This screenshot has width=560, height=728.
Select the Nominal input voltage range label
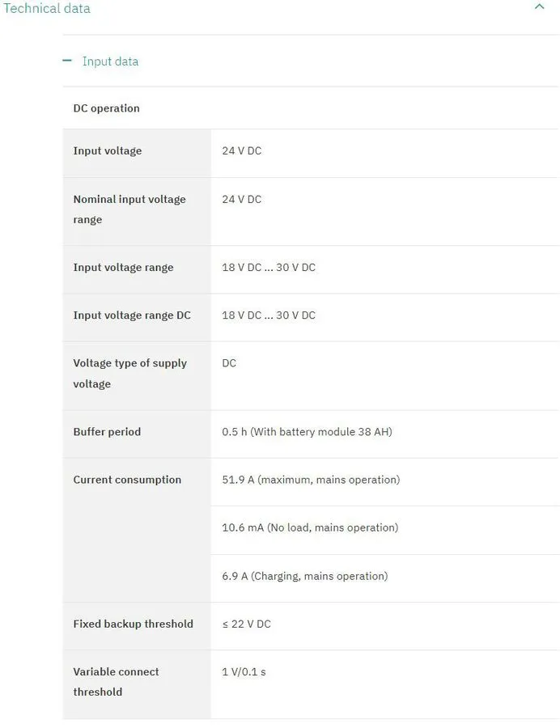129,210
